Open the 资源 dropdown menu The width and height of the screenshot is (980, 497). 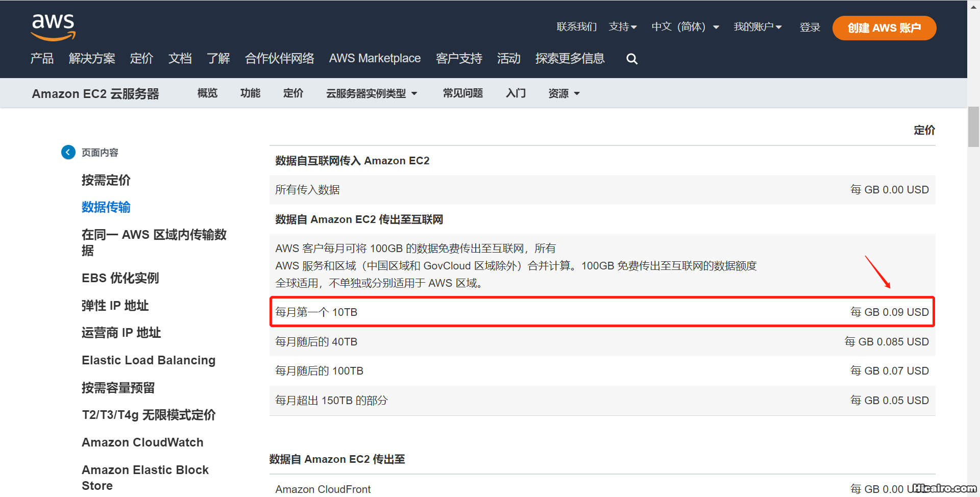pyautogui.click(x=563, y=93)
